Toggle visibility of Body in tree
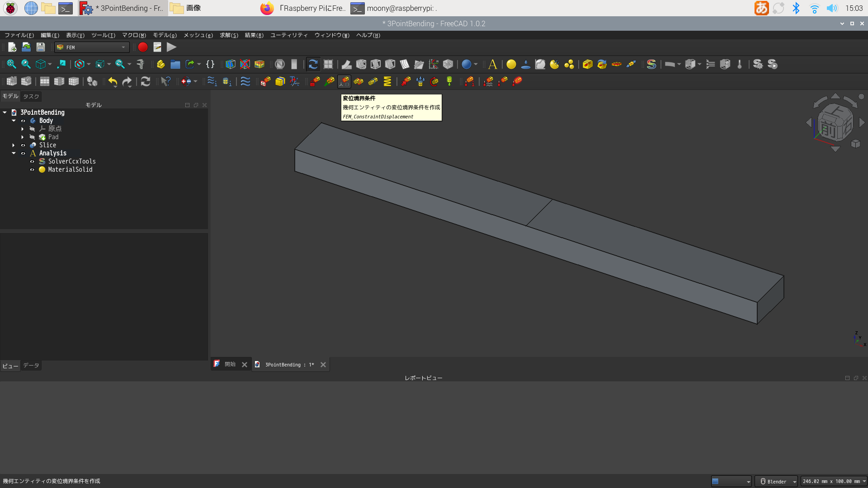 coord(23,121)
